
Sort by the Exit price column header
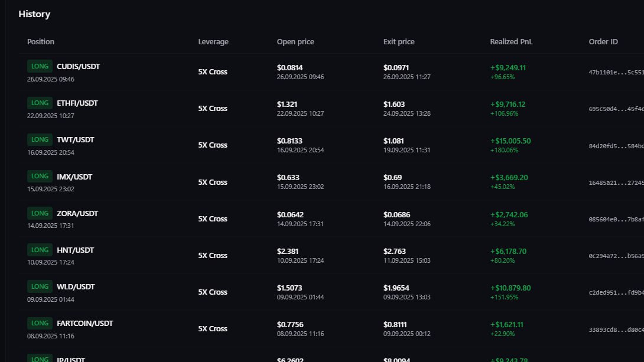pos(399,41)
